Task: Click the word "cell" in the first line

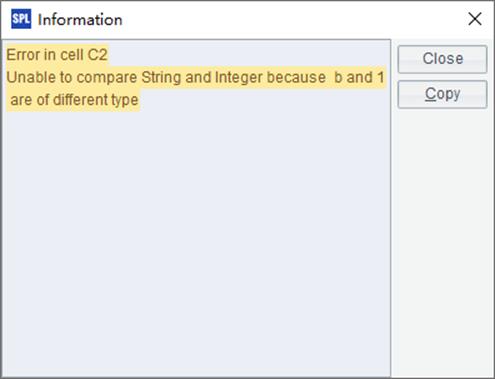Action: pos(71,55)
